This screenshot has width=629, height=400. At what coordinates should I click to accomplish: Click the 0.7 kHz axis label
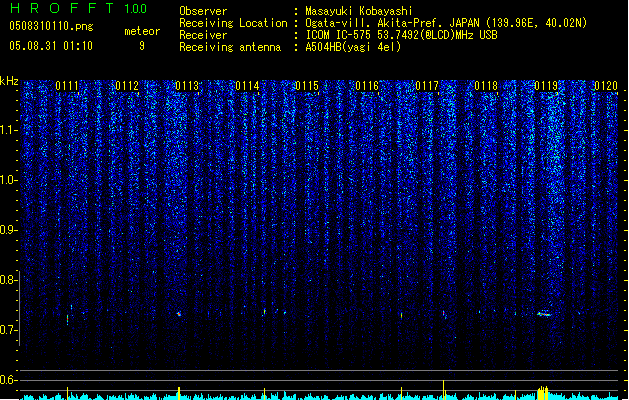point(8,330)
